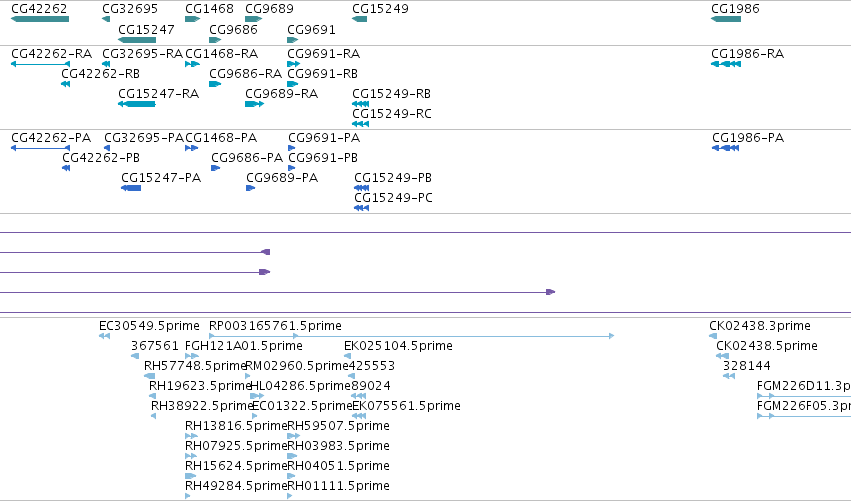The height and width of the screenshot is (501, 851).
Task: Click the blue CDS glyph below CG15247-PA
Action: (131, 188)
